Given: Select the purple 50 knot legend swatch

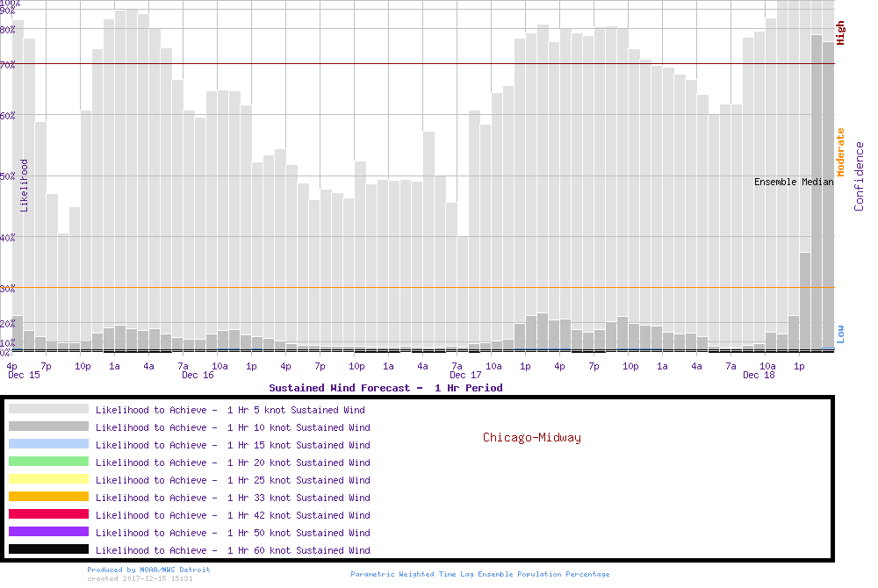Looking at the screenshot, I should [x=48, y=532].
